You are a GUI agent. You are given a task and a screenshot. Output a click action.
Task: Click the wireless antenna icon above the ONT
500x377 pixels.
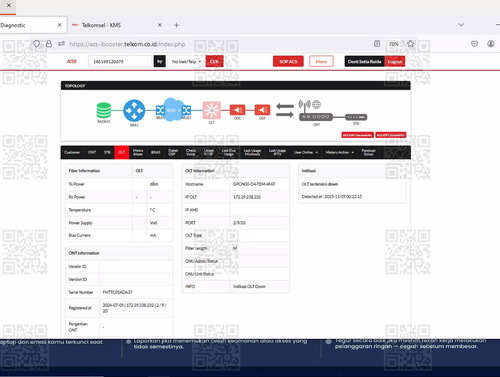(x=304, y=105)
